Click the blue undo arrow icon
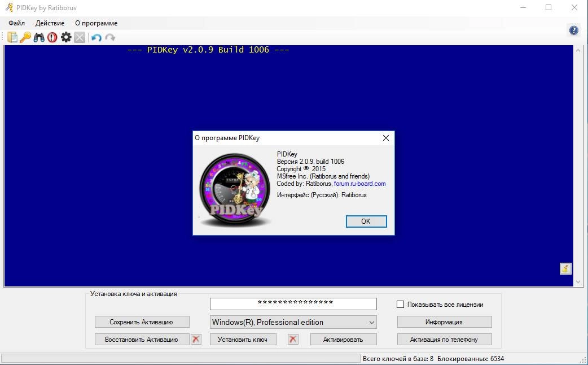The width and height of the screenshot is (588, 365). coord(96,37)
